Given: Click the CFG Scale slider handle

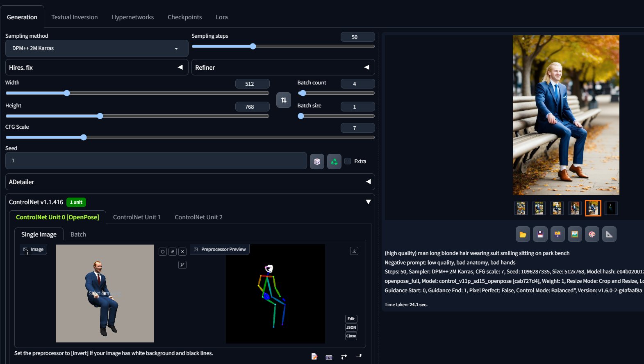Looking at the screenshot, I should [x=84, y=137].
